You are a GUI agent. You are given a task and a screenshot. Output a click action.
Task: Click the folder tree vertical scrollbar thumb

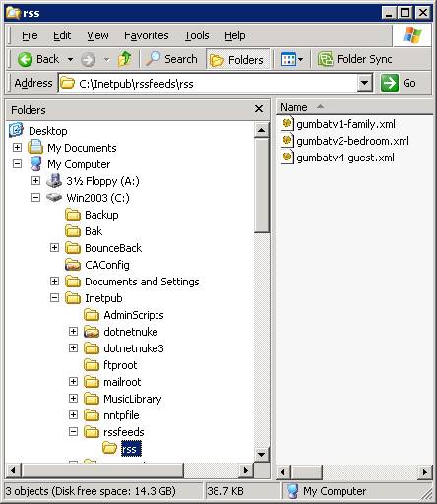tap(262, 185)
